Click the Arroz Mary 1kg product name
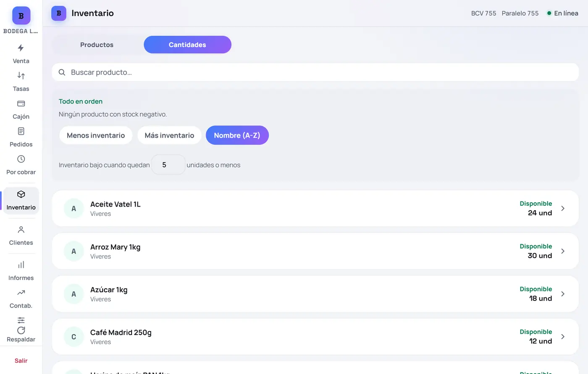This screenshot has width=588, height=374. tap(115, 247)
